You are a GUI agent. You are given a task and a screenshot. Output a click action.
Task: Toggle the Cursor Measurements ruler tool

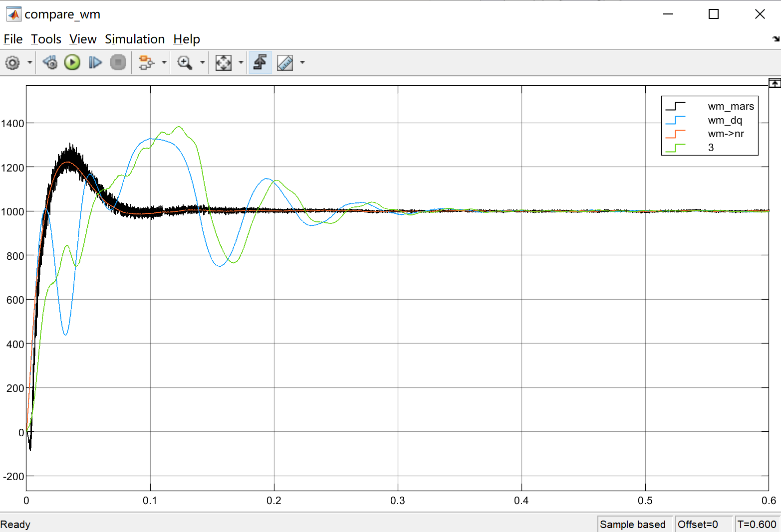coord(285,63)
